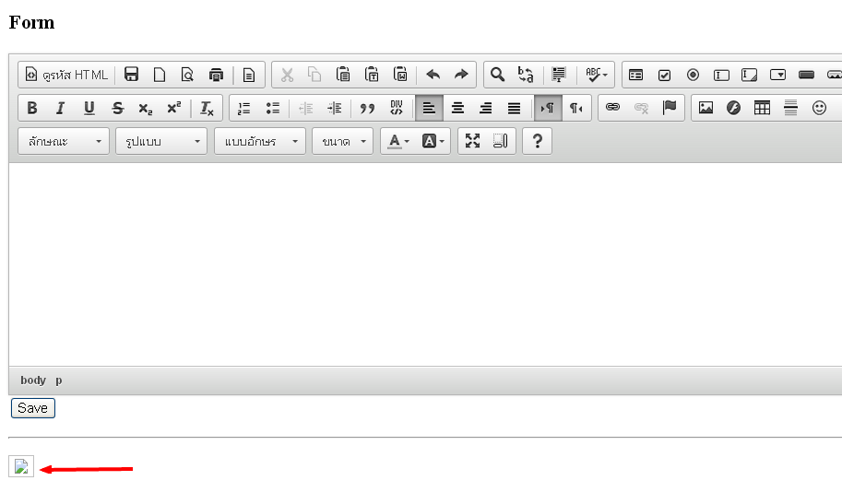Click the Decrease Indent icon
Viewport: 842px width, 504px height.
click(305, 108)
